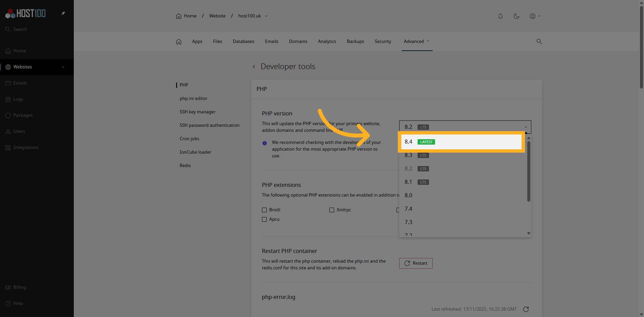The image size is (644, 317).
Task: Switch to the Databases tab
Action: [244, 42]
